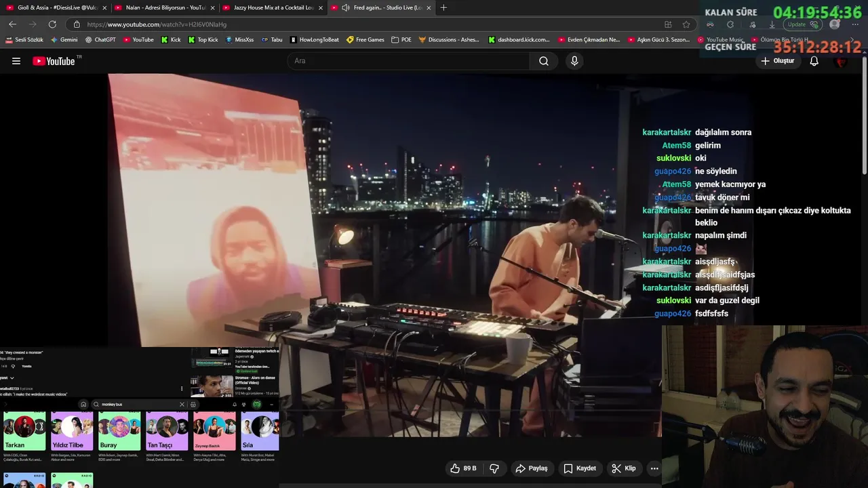This screenshot has width=868, height=488.
Task: Open the Top Kick bookmark
Action: click(x=203, y=40)
